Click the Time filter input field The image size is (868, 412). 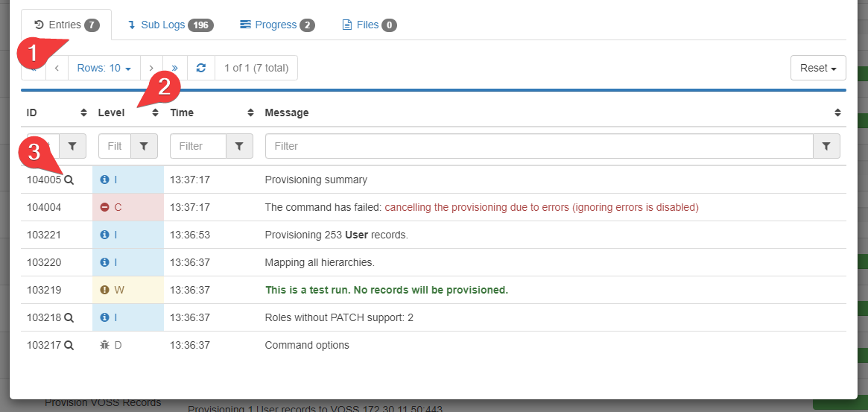197,146
